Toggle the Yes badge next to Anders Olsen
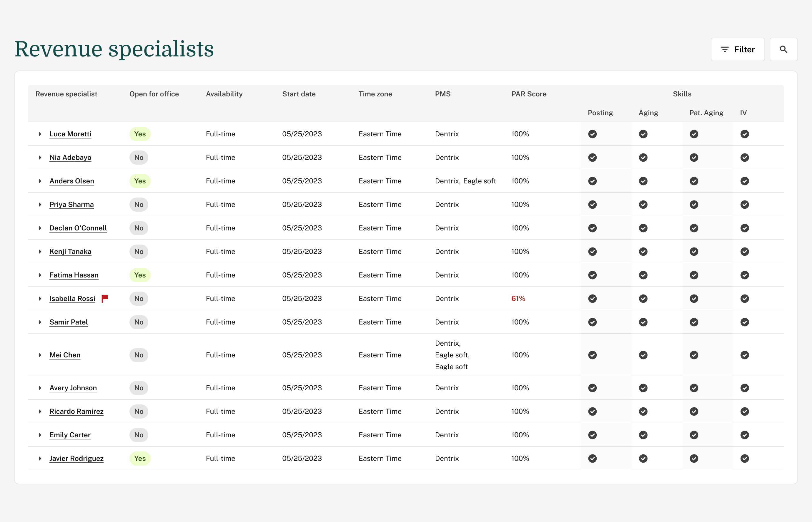812x522 pixels. click(x=140, y=181)
